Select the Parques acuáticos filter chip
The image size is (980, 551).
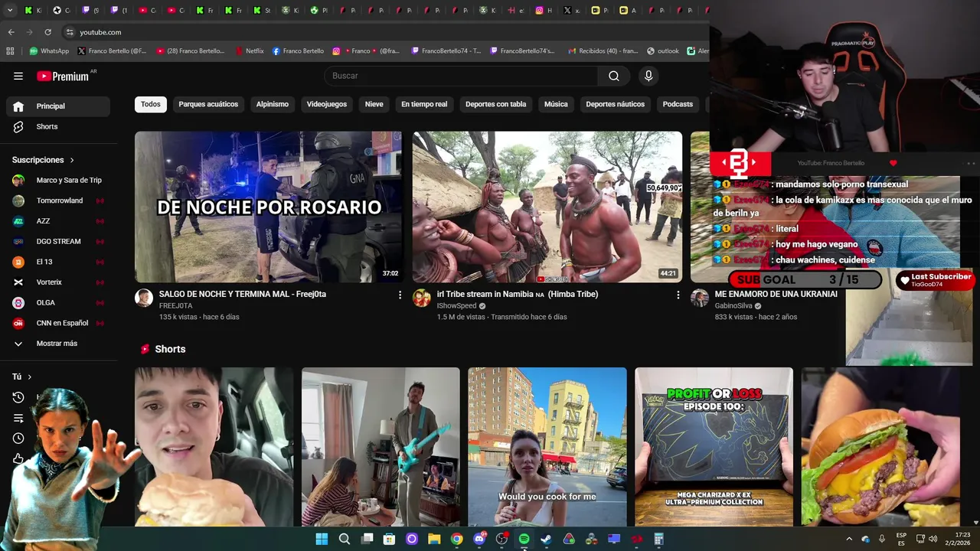[x=208, y=104]
